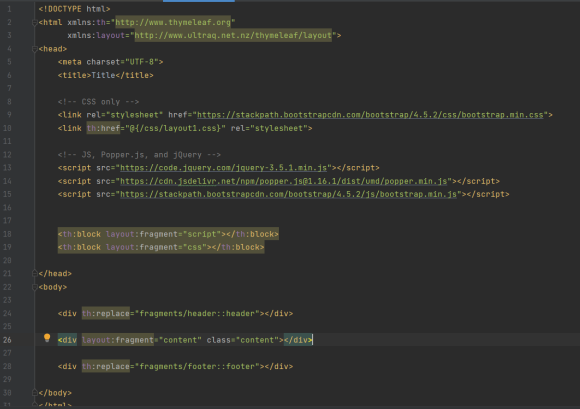Image resolution: width=580 pixels, height=409 pixels.
Task: Place cursor on meta charset="UTF-8" line
Action: pyautogui.click(x=111, y=62)
